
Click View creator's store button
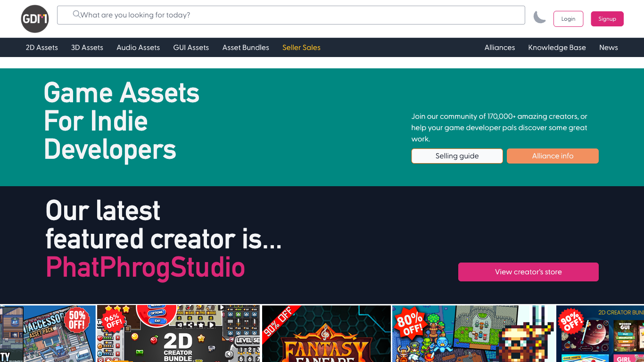[x=528, y=272]
